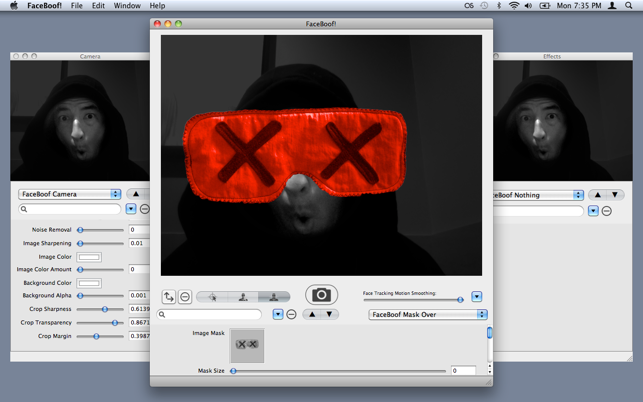Move the mask effect down with the down arrow
The width and height of the screenshot is (643, 402).
329,315
